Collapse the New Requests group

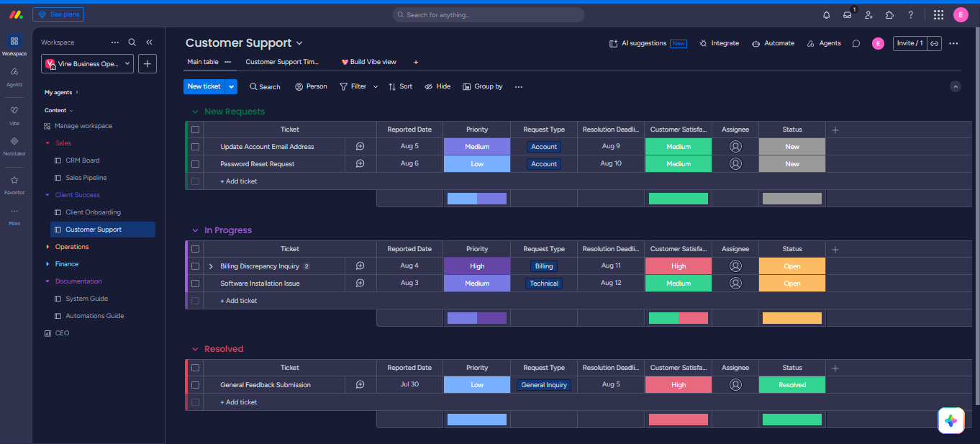[195, 112]
